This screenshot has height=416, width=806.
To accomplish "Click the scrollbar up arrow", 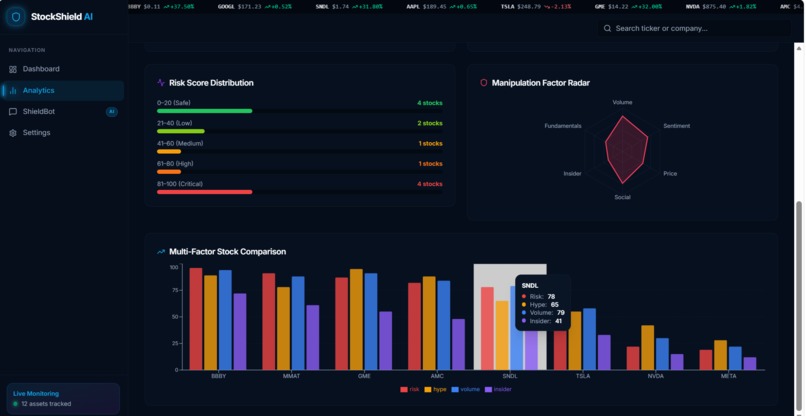I will [799, 48].
